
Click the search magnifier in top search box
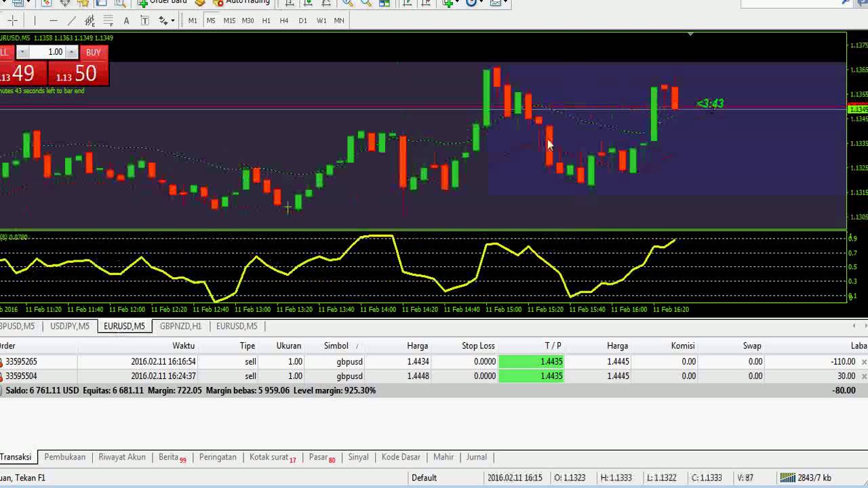(x=846, y=3)
